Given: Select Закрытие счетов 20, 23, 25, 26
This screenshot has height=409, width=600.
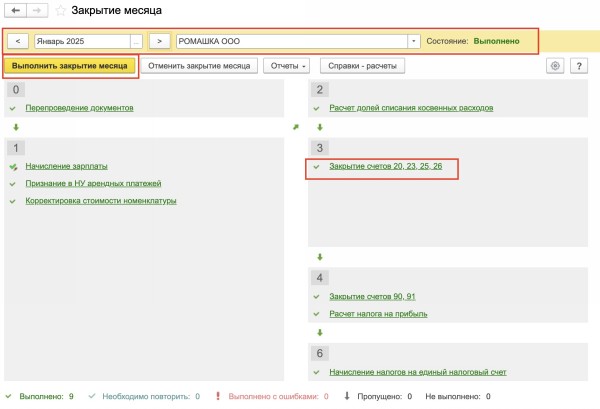Looking at the screenshot, I should (x=385, y=166).
